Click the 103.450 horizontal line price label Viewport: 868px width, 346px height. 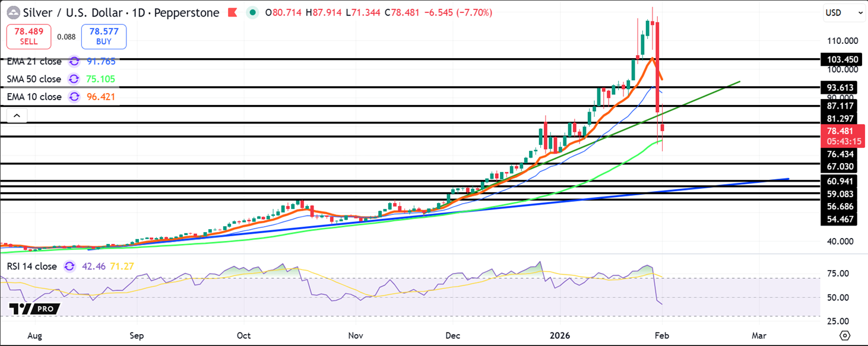point(838,59)
